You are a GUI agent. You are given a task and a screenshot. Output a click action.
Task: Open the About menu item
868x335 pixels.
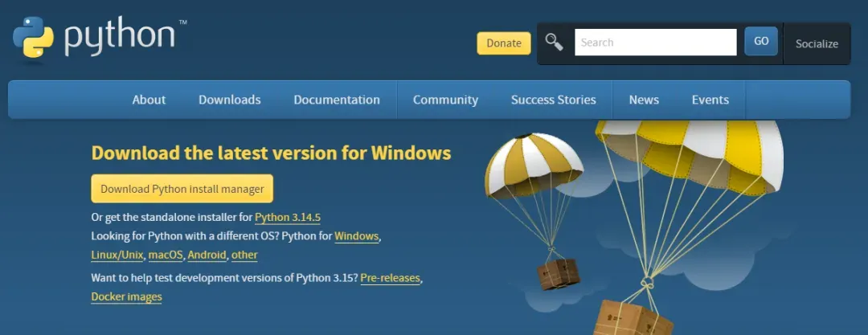click(149, 100)
